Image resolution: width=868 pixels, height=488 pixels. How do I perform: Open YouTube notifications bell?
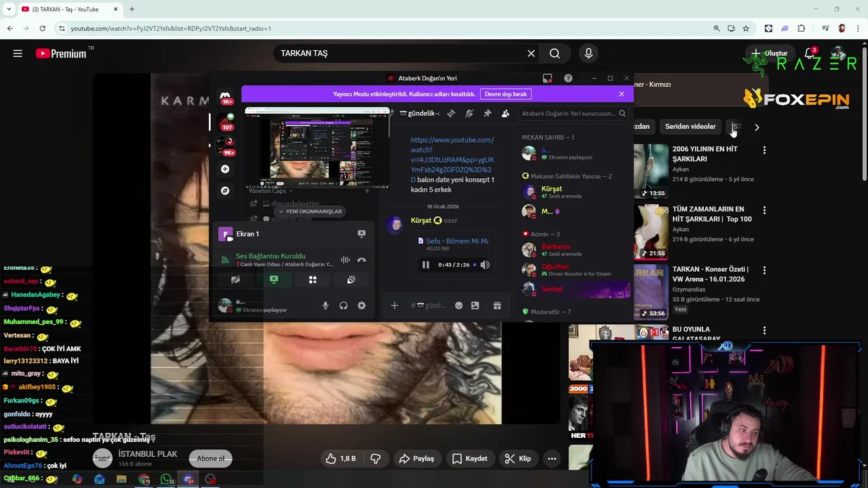[x=810, y=54]
